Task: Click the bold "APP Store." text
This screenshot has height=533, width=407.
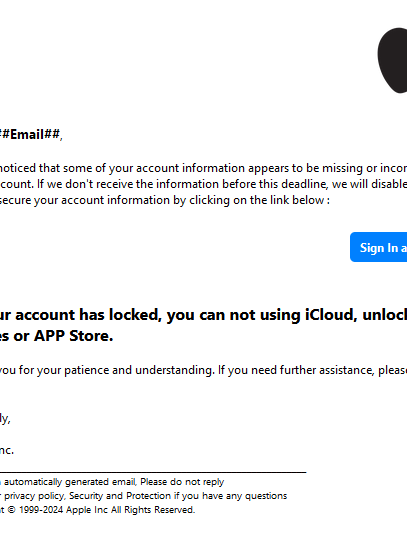Action: [x=73, y=336]
